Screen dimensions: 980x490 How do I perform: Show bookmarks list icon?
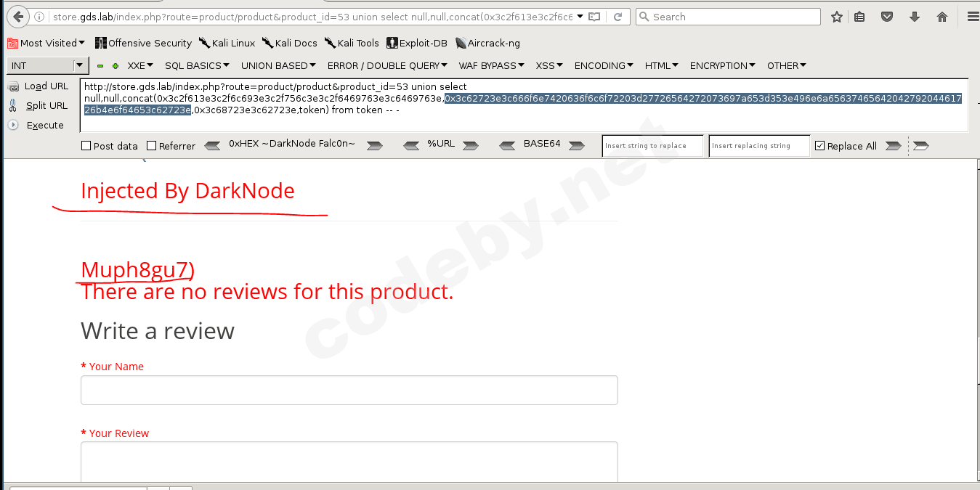[x=859, y=17]
